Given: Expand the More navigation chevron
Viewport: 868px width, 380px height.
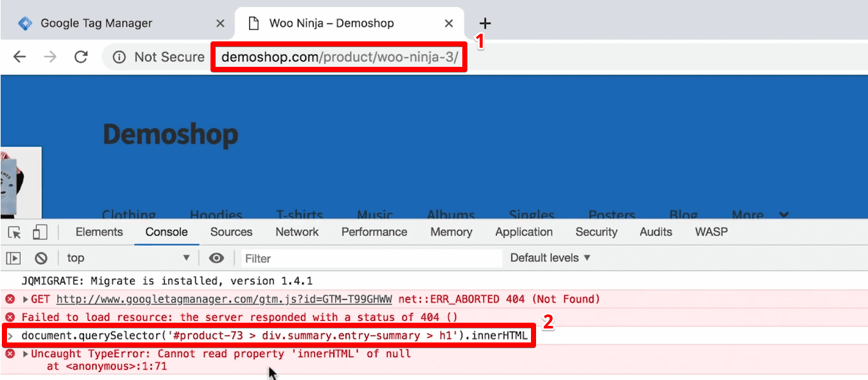Looking at the screenshot, I should point(784,215).
